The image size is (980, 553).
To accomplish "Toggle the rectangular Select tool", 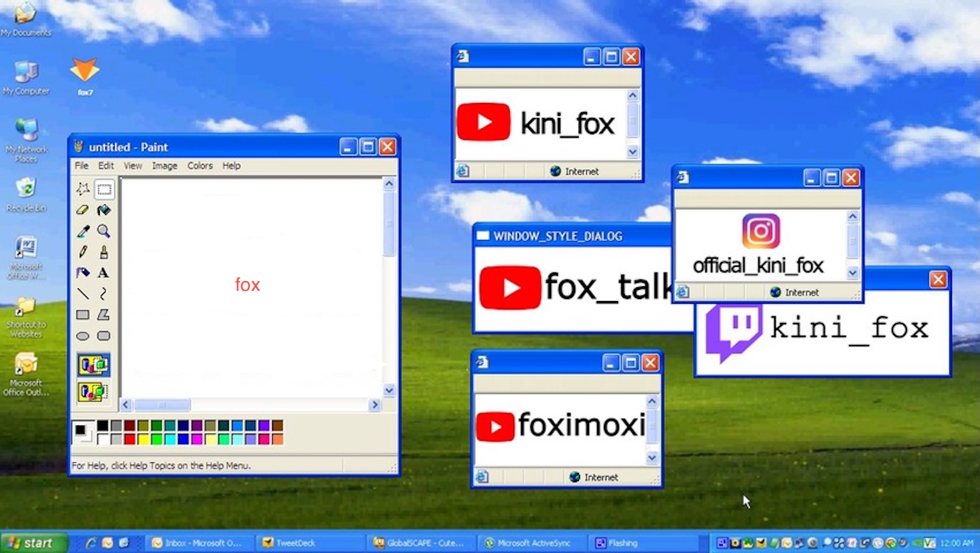I will (104, 189).
